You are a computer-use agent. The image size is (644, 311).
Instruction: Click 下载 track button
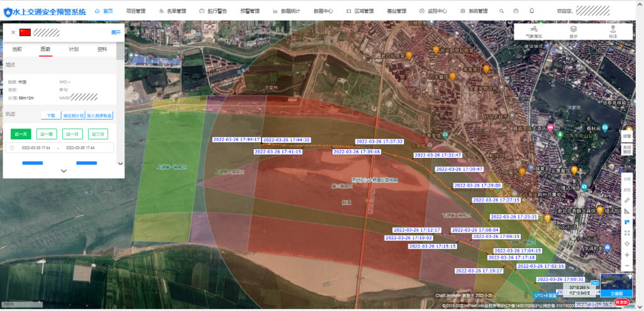51,116
